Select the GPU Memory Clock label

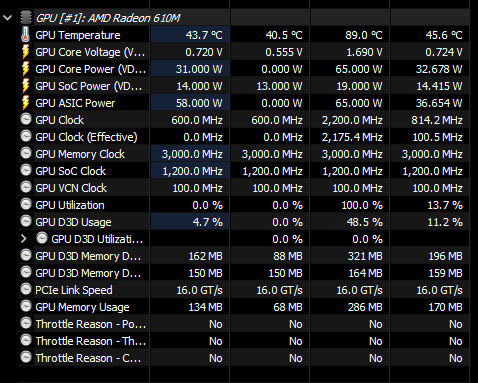(80, 154)
